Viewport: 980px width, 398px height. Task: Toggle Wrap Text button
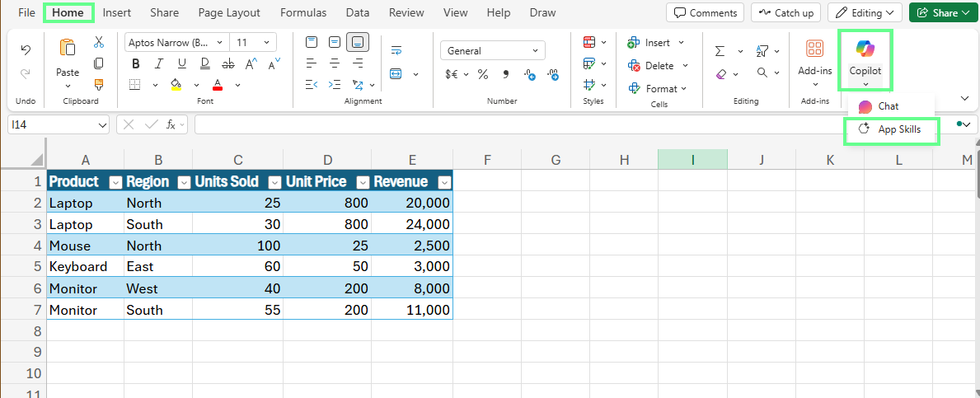click(x=396, y=50)
